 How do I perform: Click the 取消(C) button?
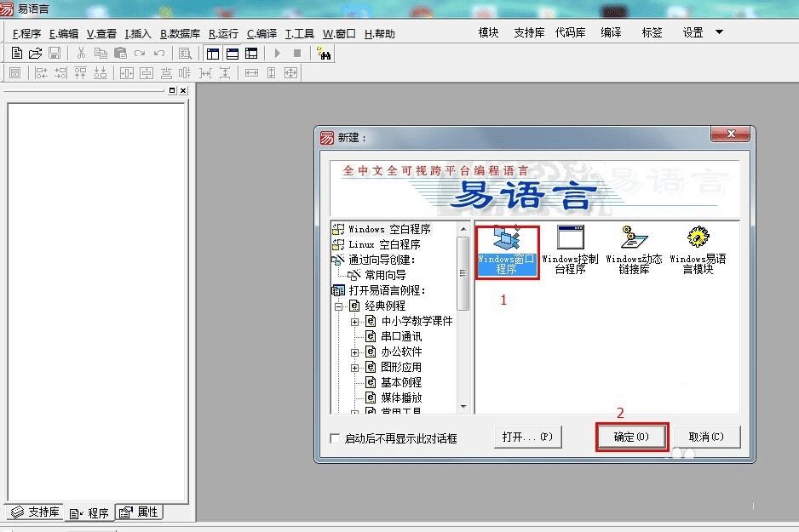click(x=706, y=437)
